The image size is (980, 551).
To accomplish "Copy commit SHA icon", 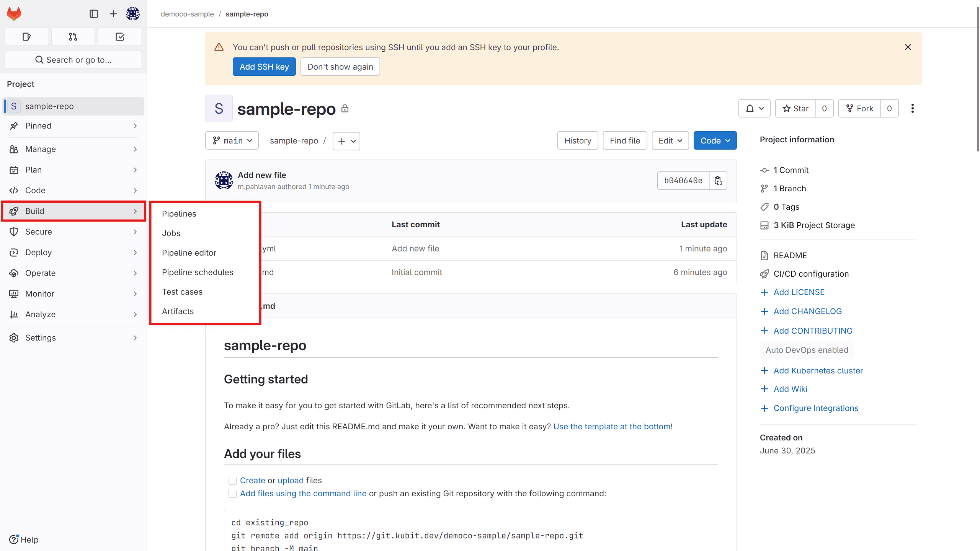I will point(718,180).
